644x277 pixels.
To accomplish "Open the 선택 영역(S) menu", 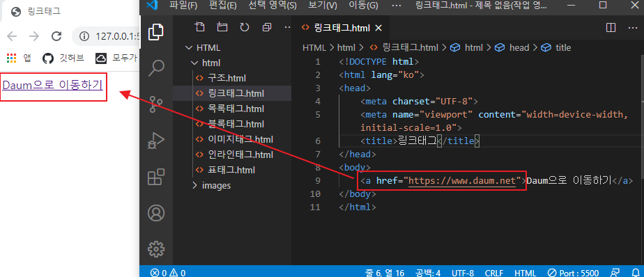I will pos(273,6).
